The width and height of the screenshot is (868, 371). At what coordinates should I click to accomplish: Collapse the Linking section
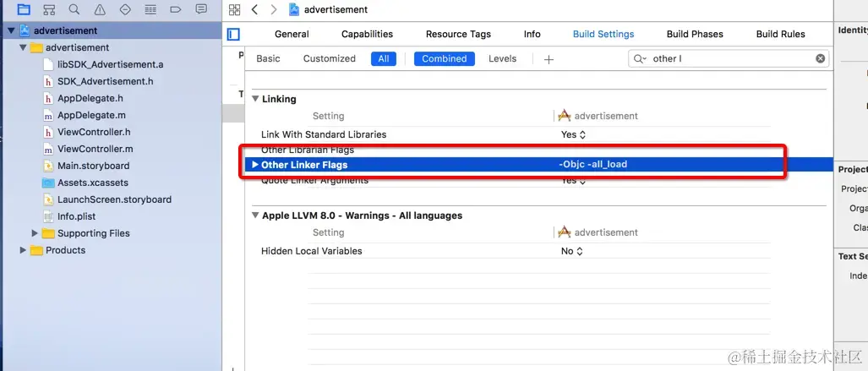click(x=255, y=99)
